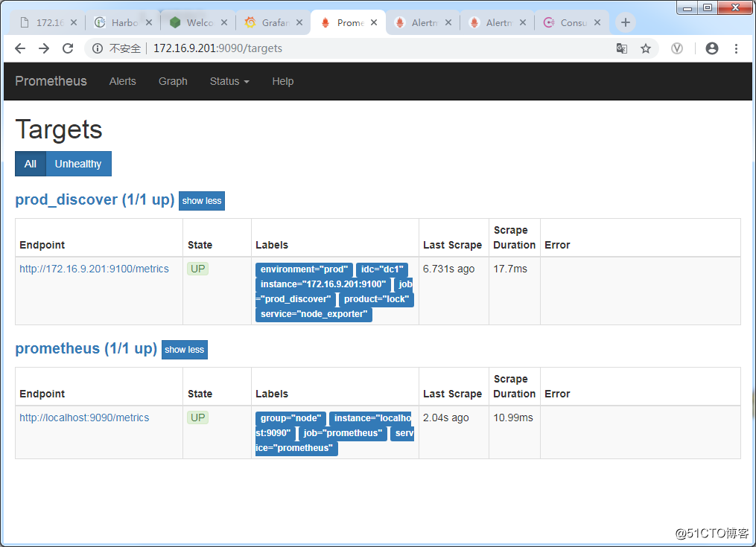Viewport: 756px width, 547px height.
Task: Open the translate page icon
Action: click(622, 48)
